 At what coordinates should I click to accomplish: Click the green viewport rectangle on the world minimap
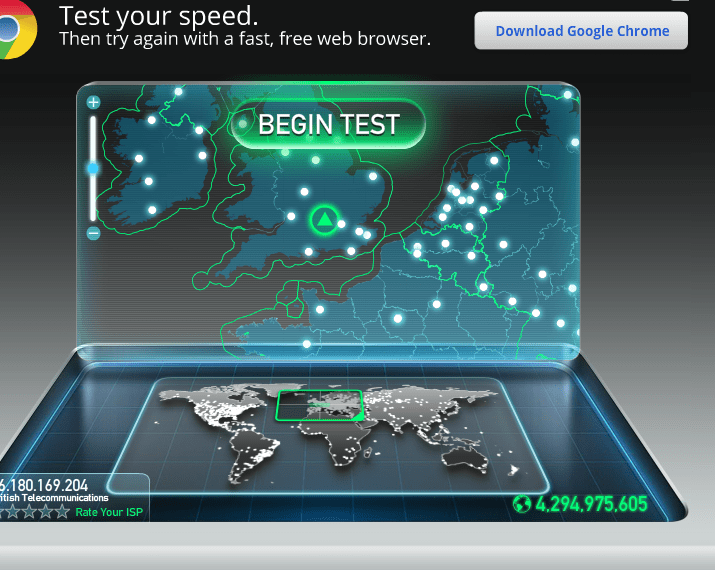click(x=320, y=405)
